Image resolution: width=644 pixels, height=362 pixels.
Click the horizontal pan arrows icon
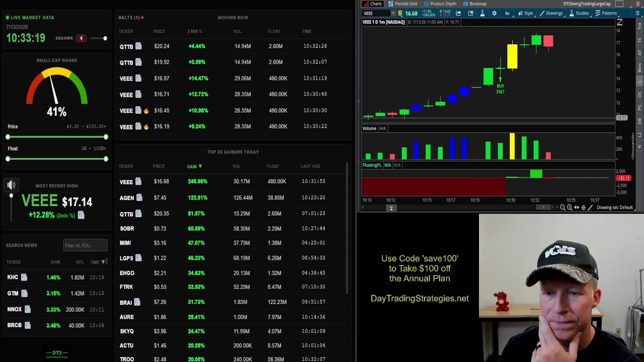[577, 207]
